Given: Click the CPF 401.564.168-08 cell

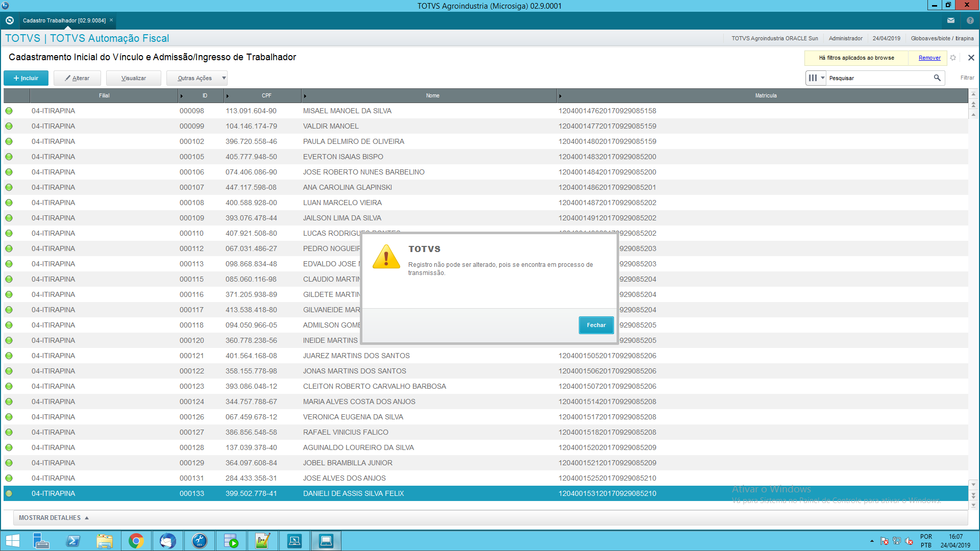Looking at the screenshot, I should click(x=251, y=356).
